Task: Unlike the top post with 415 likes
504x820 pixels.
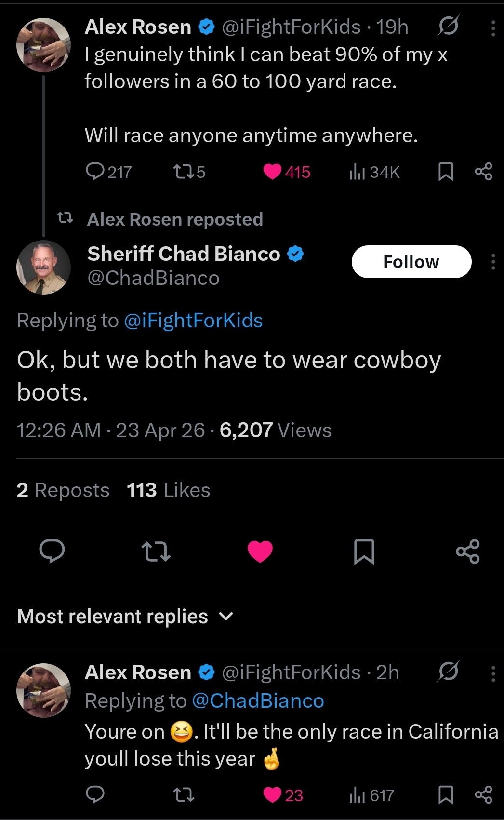Action: coord(273,172)
